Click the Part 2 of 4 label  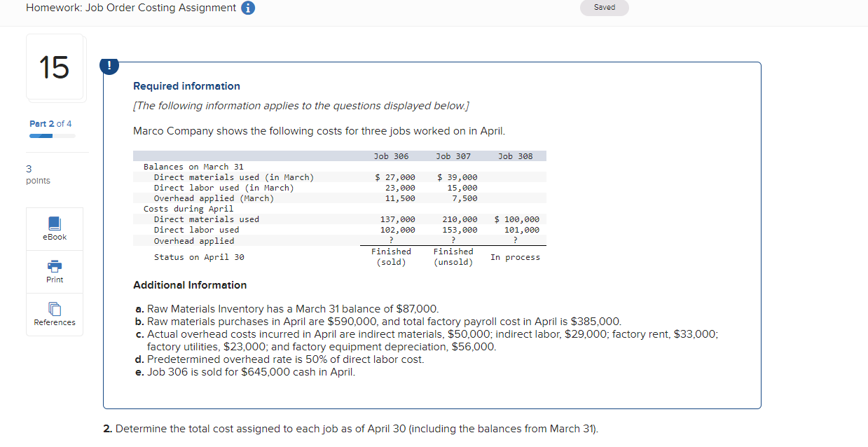coord(50,123)
